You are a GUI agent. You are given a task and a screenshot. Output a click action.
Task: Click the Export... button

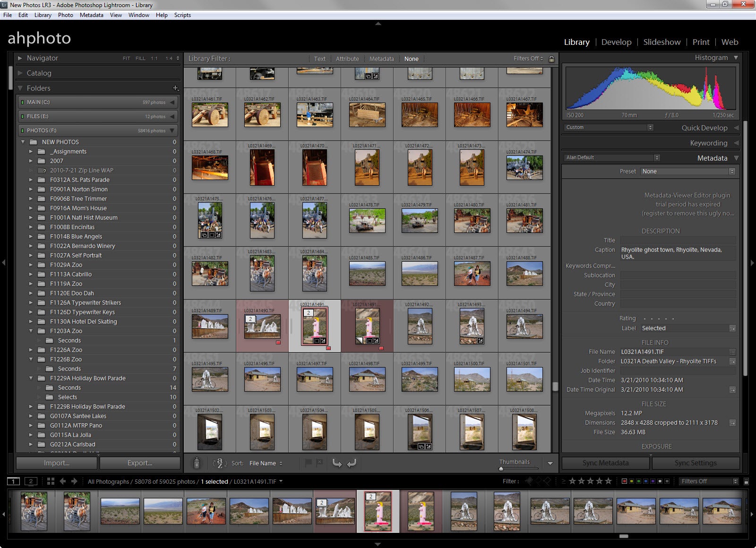pyautogui.click(x=140, y=463)
